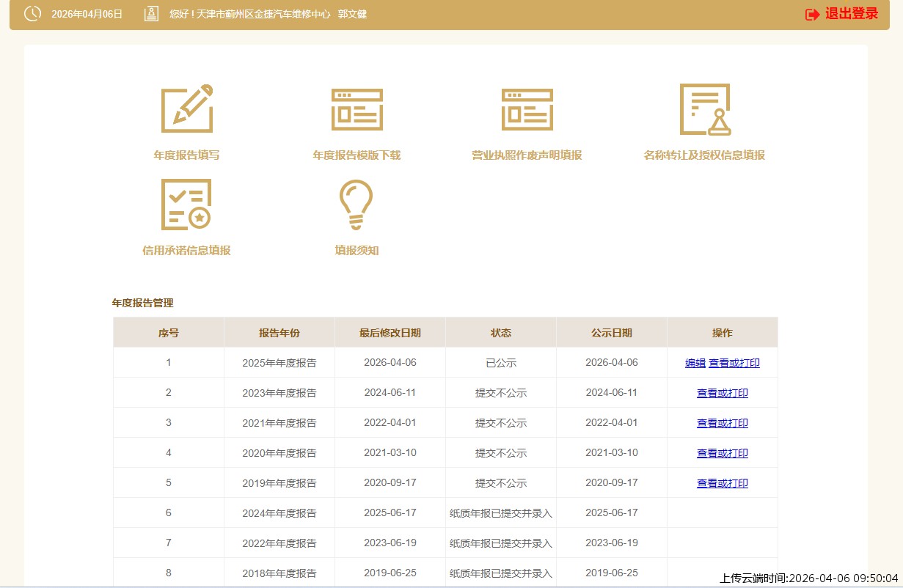Screen dimensions: 903x588
Task: Open 查看或打印 for 2020年年度报告
Action: pyautogui.click(x=722, y=453)
